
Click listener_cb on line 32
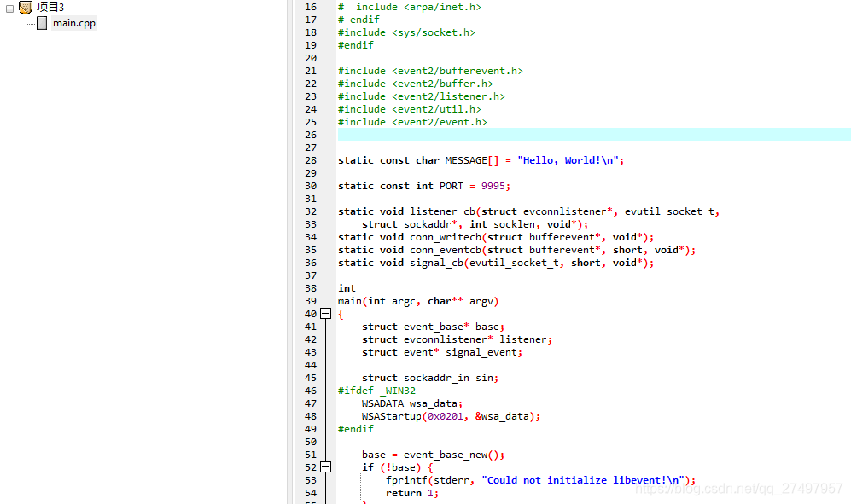tap(442, 211)
